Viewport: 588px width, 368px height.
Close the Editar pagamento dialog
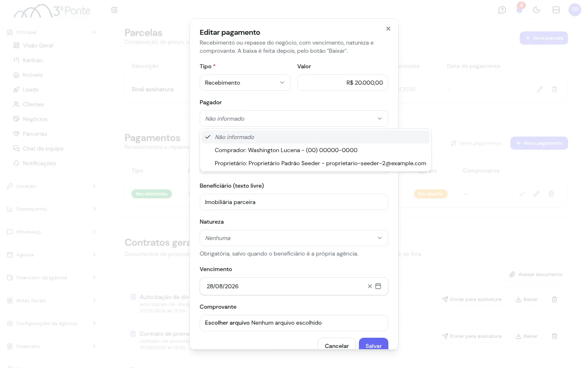(388, 29)
